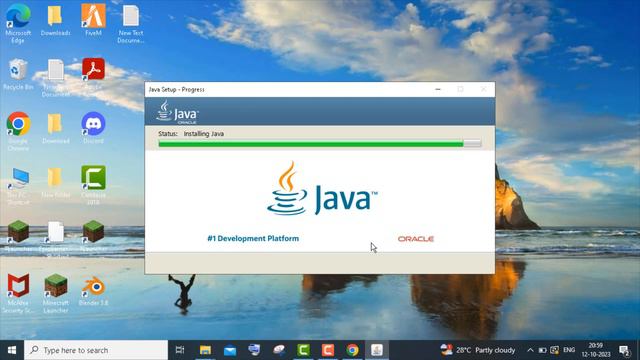The image size is (640, 360).
Task: Open the New Folder desktop folder
Action: pyautogui.click(x=56, y=182)
